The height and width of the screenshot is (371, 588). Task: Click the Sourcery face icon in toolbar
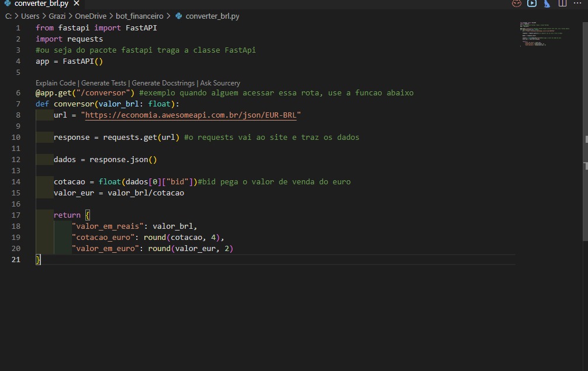pos(517,4)
